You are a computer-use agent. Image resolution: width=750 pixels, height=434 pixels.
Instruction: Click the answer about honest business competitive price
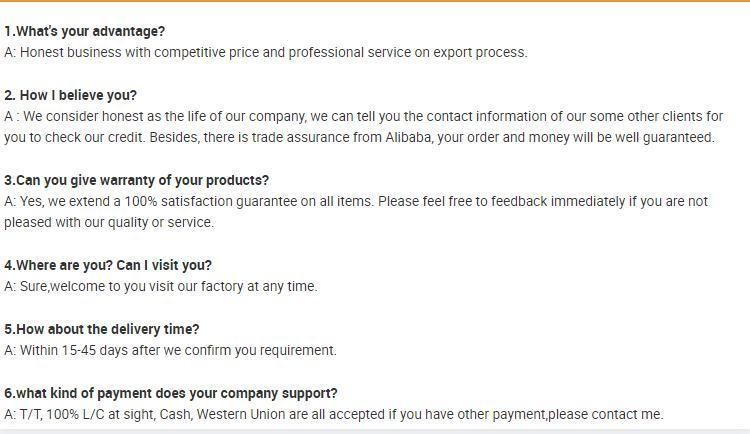click(x=265, y=52)
